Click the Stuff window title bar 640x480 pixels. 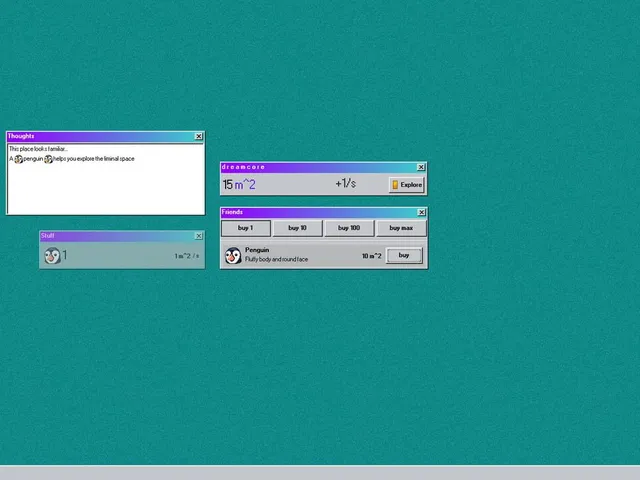click(x=122, y=236)
